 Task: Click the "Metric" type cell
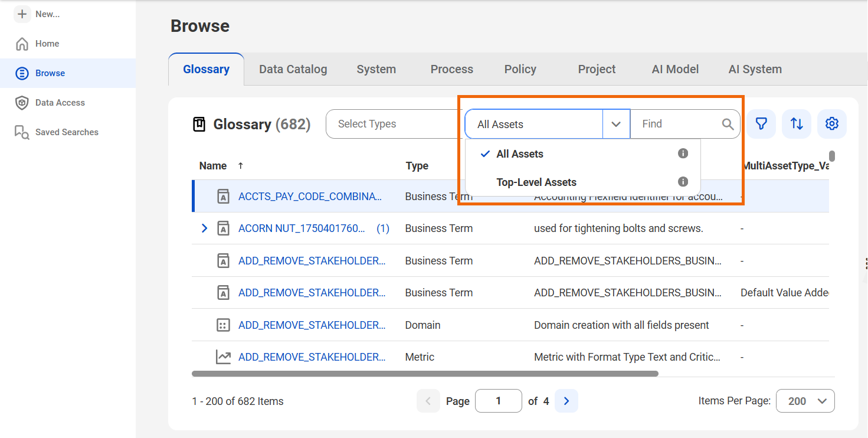pos(420,357)
